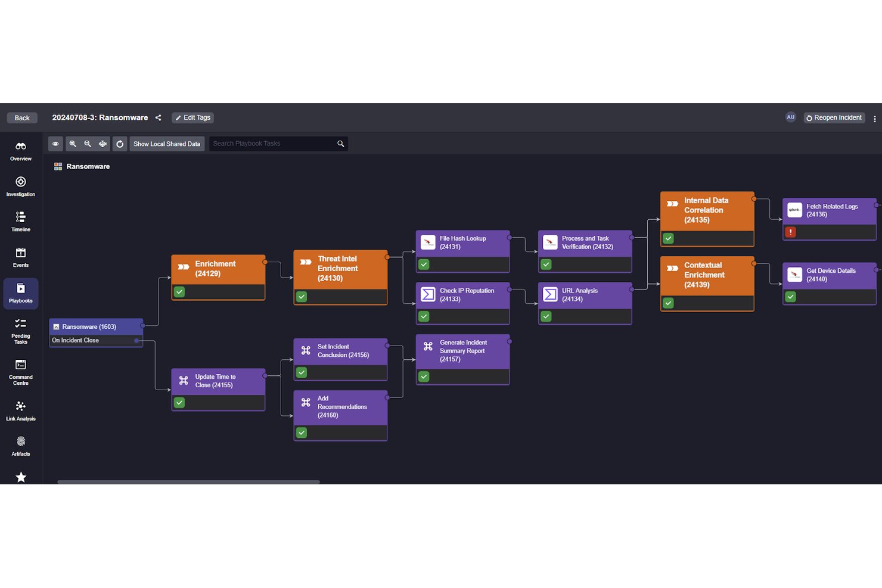
Task: Click error status on Fetch Related Logs
Action: click(x=790, y=232)
